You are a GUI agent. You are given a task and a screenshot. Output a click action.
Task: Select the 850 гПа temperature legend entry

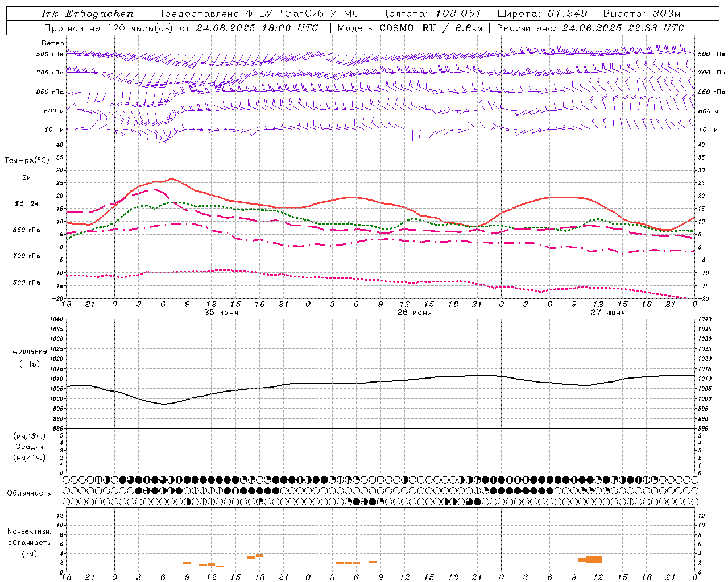27,230
